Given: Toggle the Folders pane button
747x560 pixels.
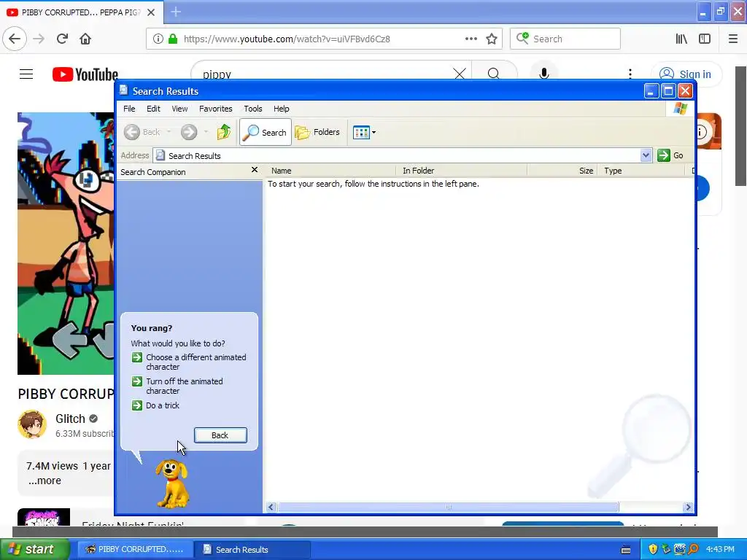Looking at the screenshot, I should [317, 133].
